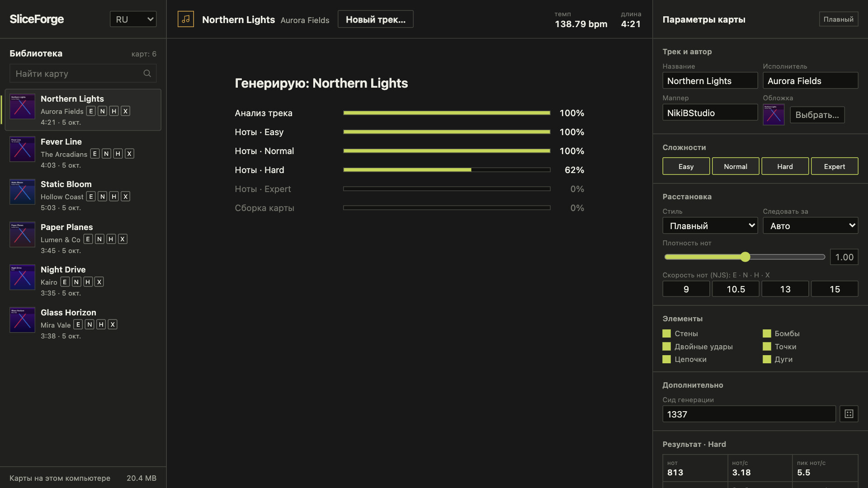Click H badge on Fever Line card
868x488 pixels.
point(118,154)
